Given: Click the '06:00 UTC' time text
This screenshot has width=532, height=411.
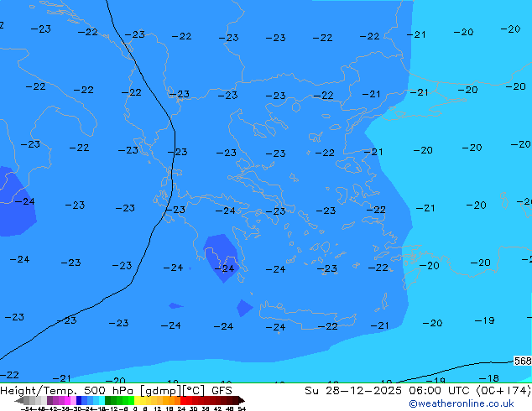Looking at the screenshot, I should coord(441,391).
